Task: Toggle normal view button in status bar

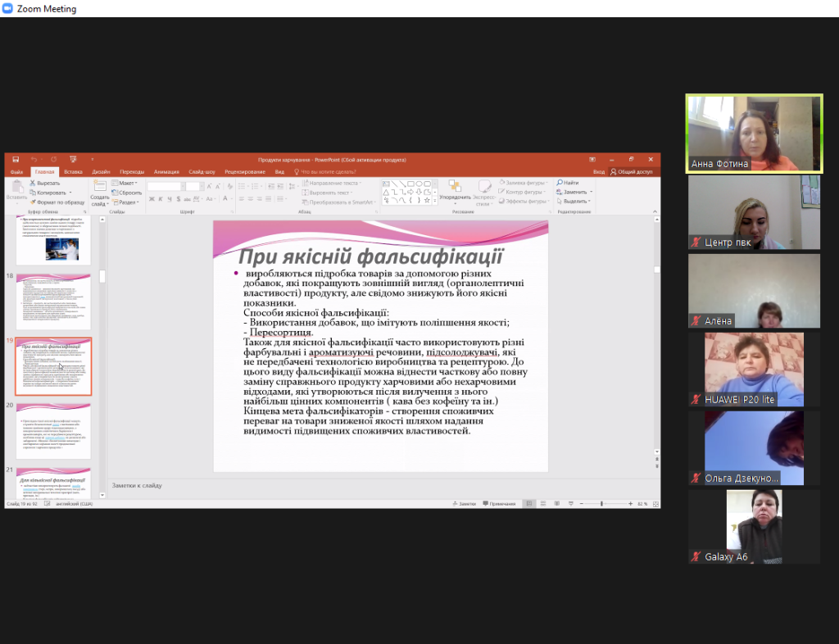Action: (530, 504)
